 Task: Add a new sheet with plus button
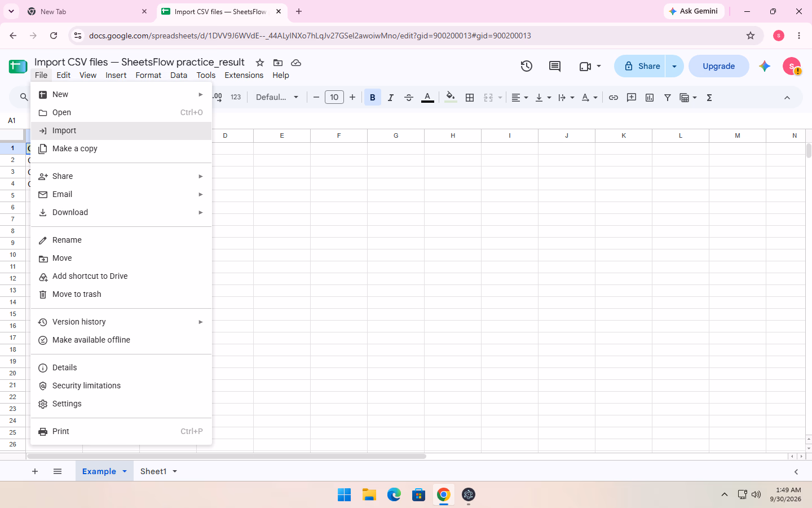click(35, 471)
